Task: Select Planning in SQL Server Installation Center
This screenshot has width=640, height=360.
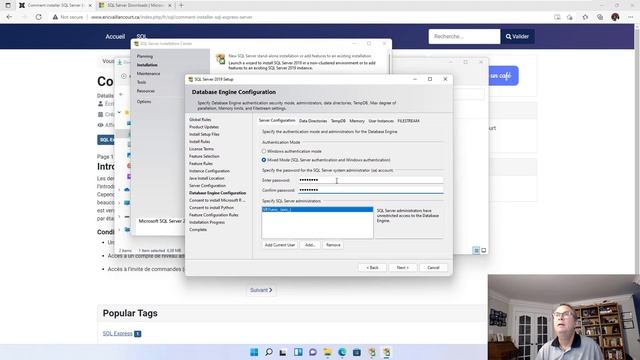Action: 144,56
